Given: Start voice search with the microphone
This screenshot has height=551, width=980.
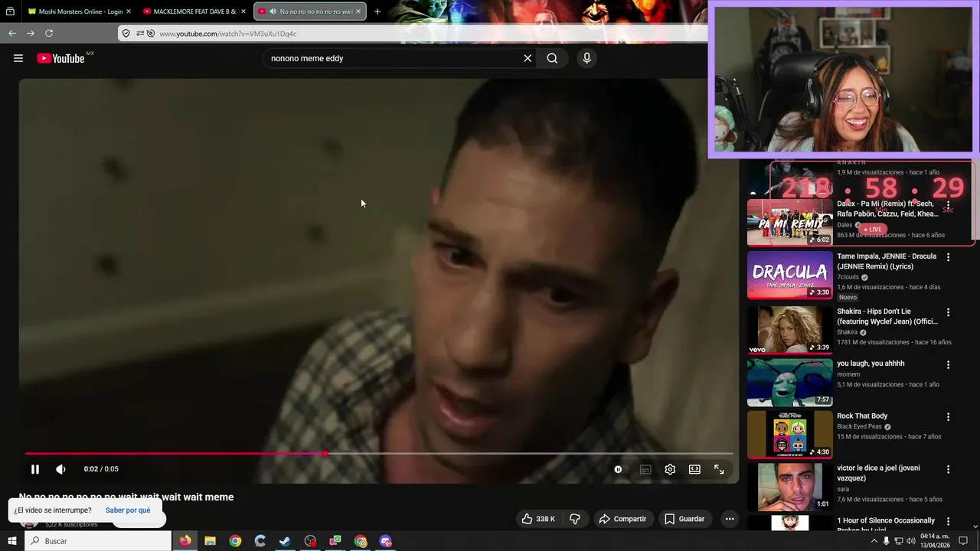Looking at the screenshot, I should coord(586,58).
